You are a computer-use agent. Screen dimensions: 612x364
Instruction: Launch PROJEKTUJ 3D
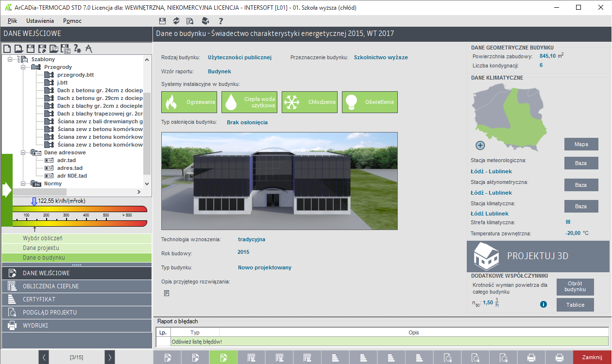coord(538,256)
